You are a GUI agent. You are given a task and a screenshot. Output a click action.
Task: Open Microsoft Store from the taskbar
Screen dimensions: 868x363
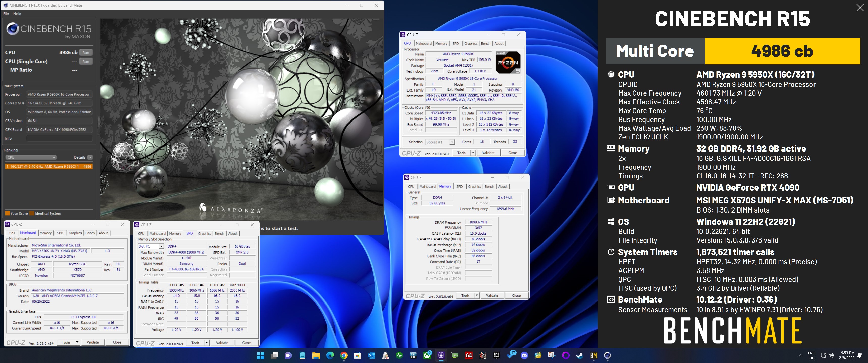pos(358,355)
